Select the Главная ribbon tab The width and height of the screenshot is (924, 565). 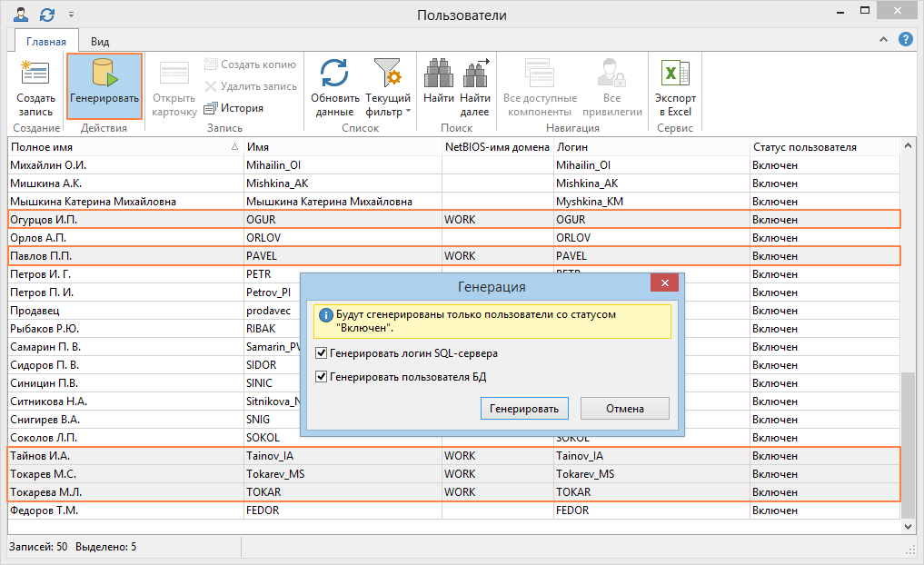pos(45,42)
